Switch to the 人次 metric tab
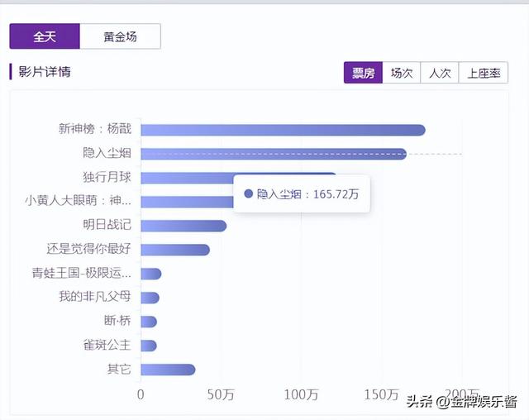 pyautogui.click(x=440, y=73)
